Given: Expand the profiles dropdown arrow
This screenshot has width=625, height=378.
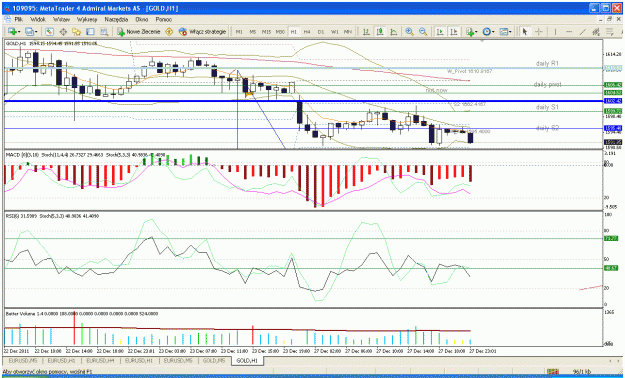Looking at the screenshot, I should point(36,32).
